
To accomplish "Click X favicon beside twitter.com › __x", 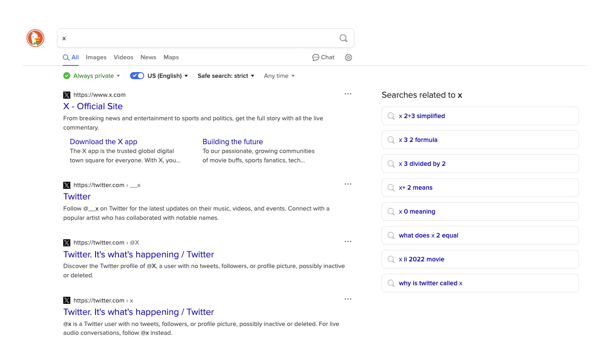I will (x=67, y=185).
